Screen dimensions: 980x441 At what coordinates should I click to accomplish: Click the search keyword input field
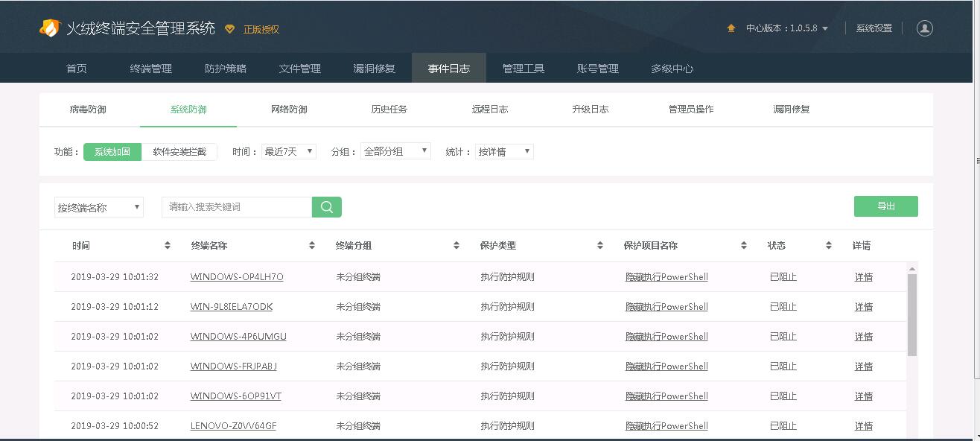236,207
